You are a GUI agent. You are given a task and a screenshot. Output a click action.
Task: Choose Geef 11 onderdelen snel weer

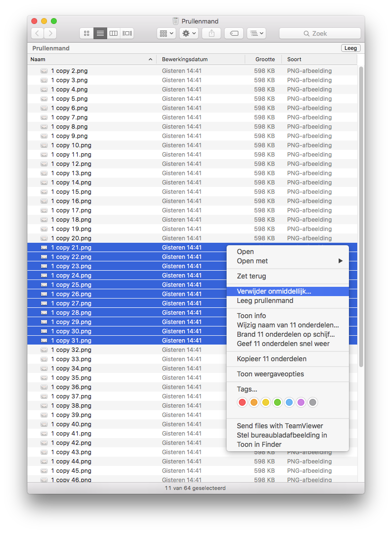click(x=288, y=343)
